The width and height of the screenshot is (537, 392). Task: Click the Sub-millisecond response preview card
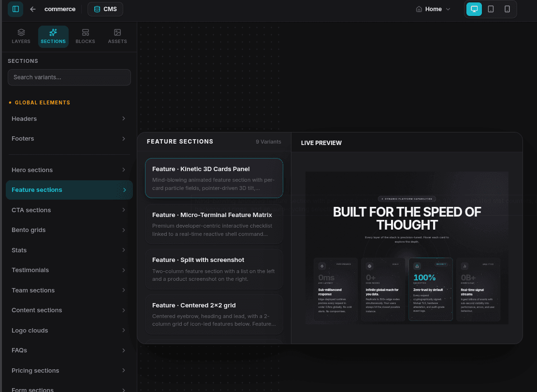click(x=335, y=290)
